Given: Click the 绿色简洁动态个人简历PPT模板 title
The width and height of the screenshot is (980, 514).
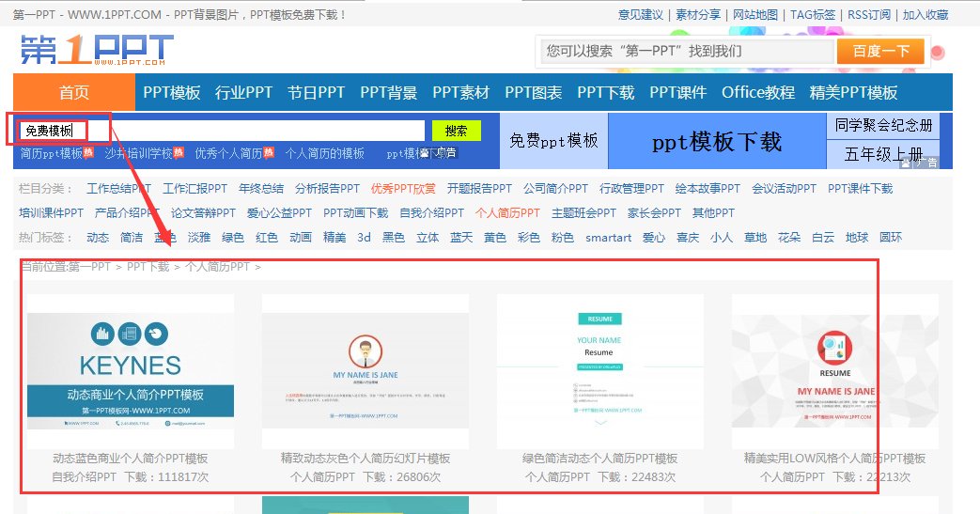Looking at the screenshot, I should pyautogui.click(x=600, y=459).
